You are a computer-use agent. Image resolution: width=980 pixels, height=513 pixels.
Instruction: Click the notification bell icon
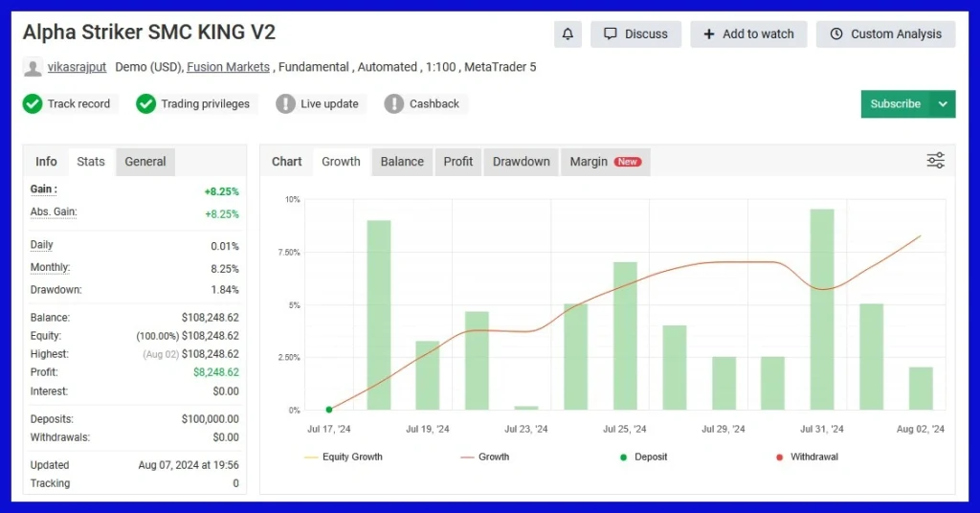[568, 34]
